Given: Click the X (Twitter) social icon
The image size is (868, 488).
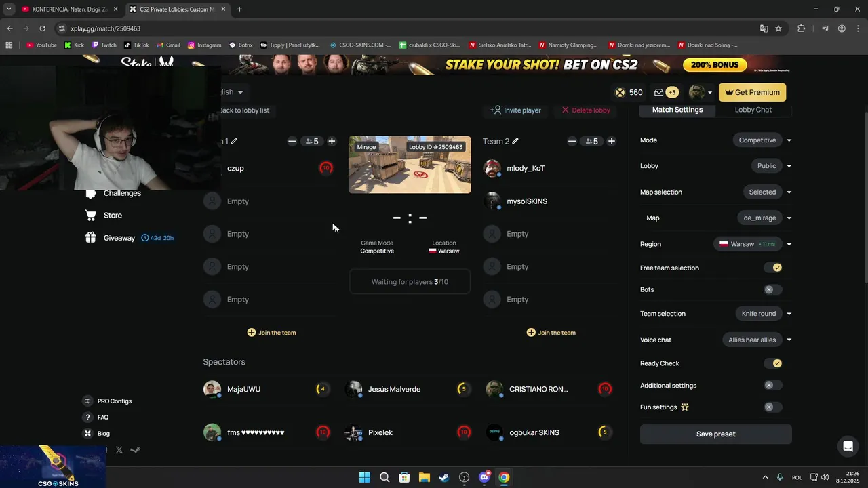Looking at the screenshot, I should (119, 450).
